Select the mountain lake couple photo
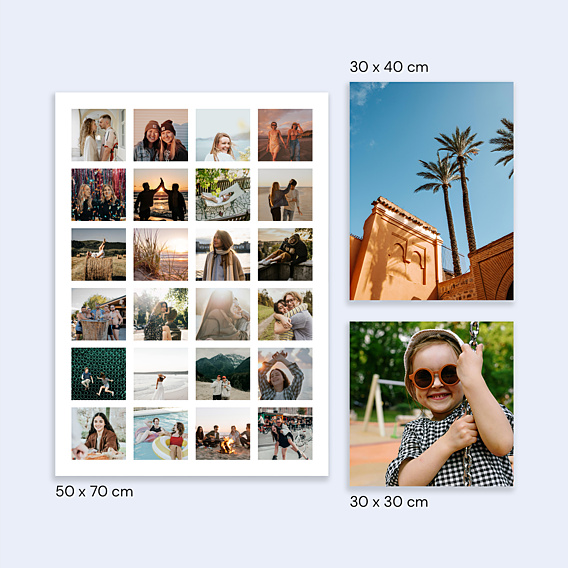Image resolution: width=568 pixels, height=568 pixels. point(223,374)
